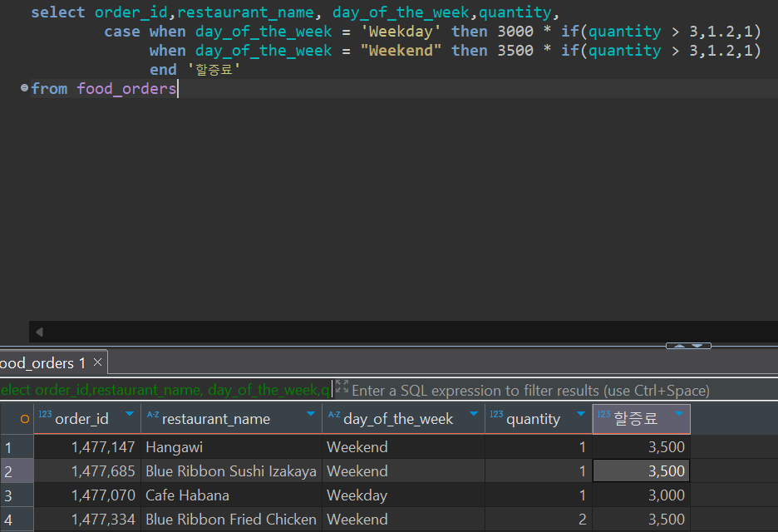Select the 할증료 column header
Viewport: 778px width, 532px height.
[641, 419]
